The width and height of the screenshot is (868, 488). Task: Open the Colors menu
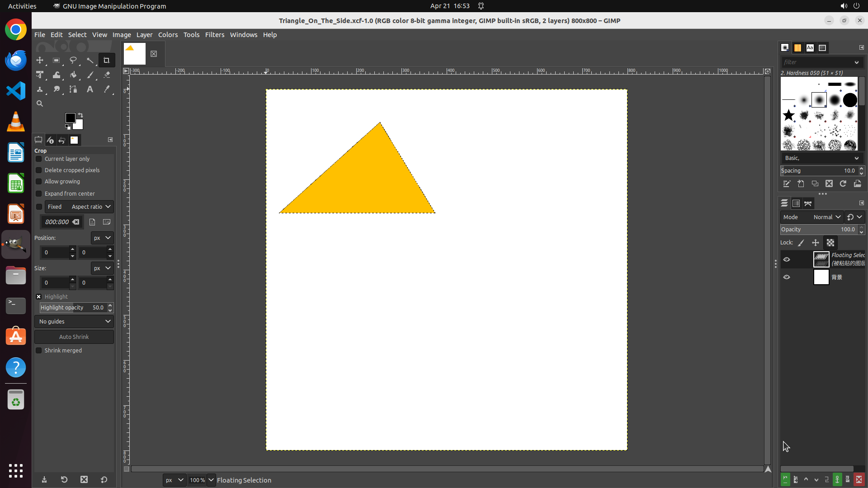[168, 35]
